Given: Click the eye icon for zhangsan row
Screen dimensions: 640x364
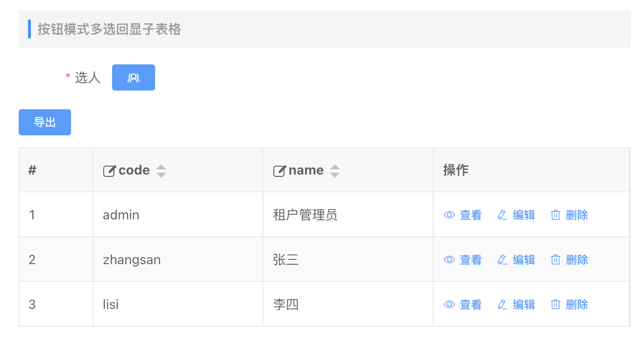Looking at the screenshot, I should coord(449,259).
